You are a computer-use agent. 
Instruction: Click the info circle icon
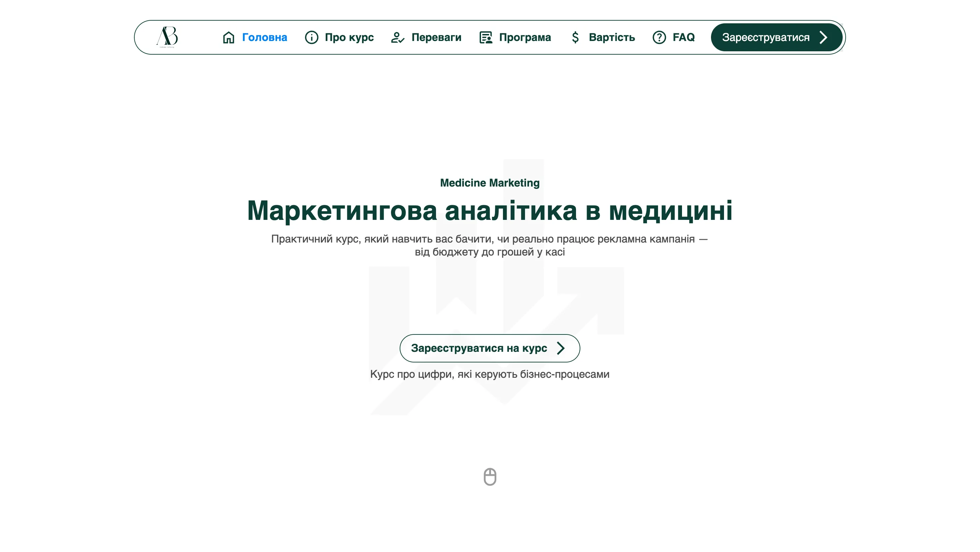click(x=311, y=37)
